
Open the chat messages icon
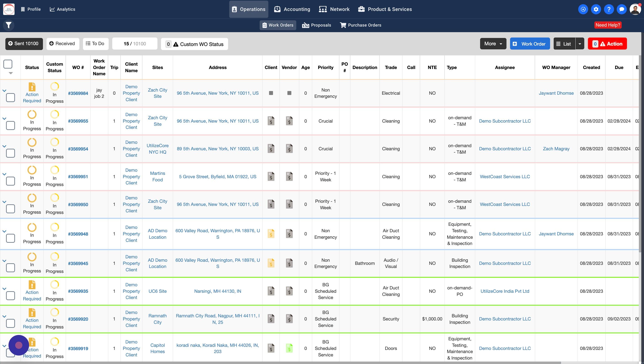click(x=621, y=9)
